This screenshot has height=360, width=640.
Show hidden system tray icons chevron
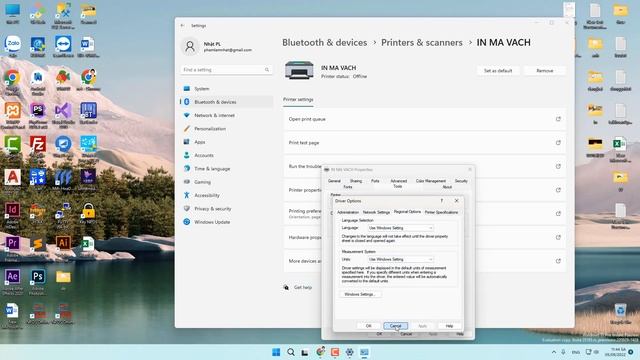pos(554,352)
